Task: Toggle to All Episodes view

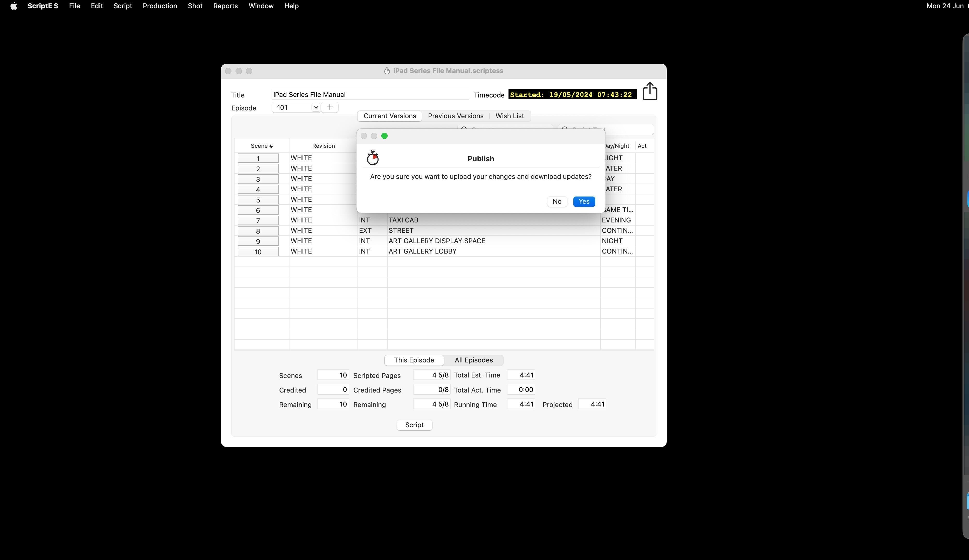Action: pos(473,360)
